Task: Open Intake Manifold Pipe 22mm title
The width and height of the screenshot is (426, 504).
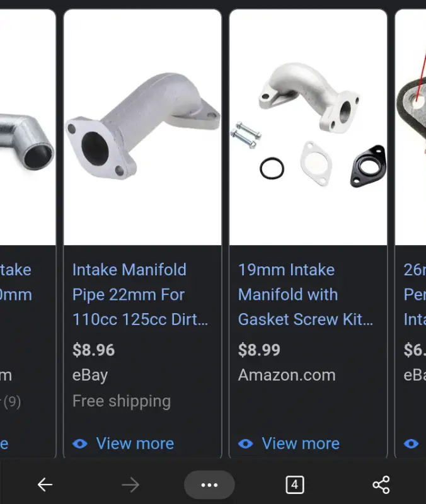Action: pos(140,294)
